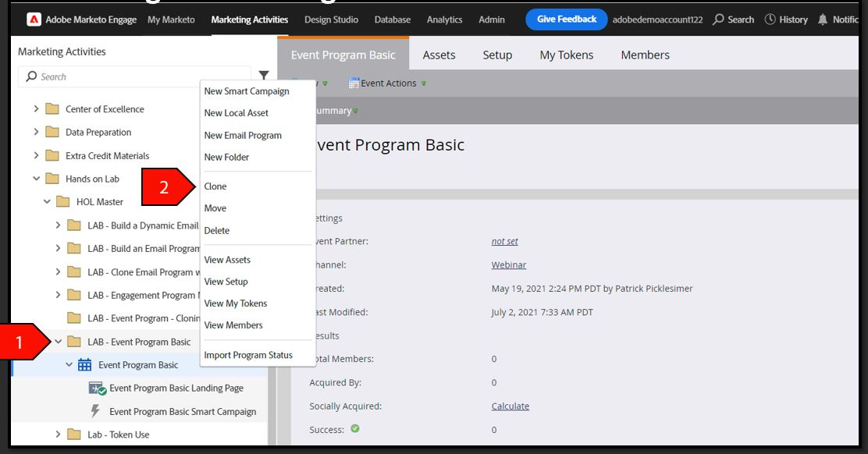Click the Give Feedback button
Screen dimensions: 868x454
pyautogui.click(x=566, y=20)
